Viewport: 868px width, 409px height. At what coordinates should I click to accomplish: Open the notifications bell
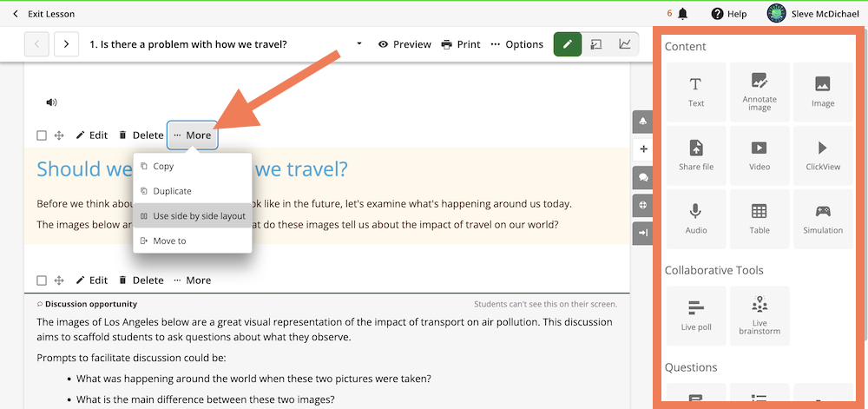tap(682, 14)
